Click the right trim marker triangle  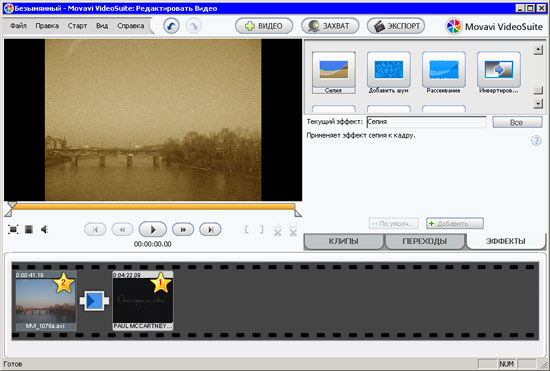[298, 213]
